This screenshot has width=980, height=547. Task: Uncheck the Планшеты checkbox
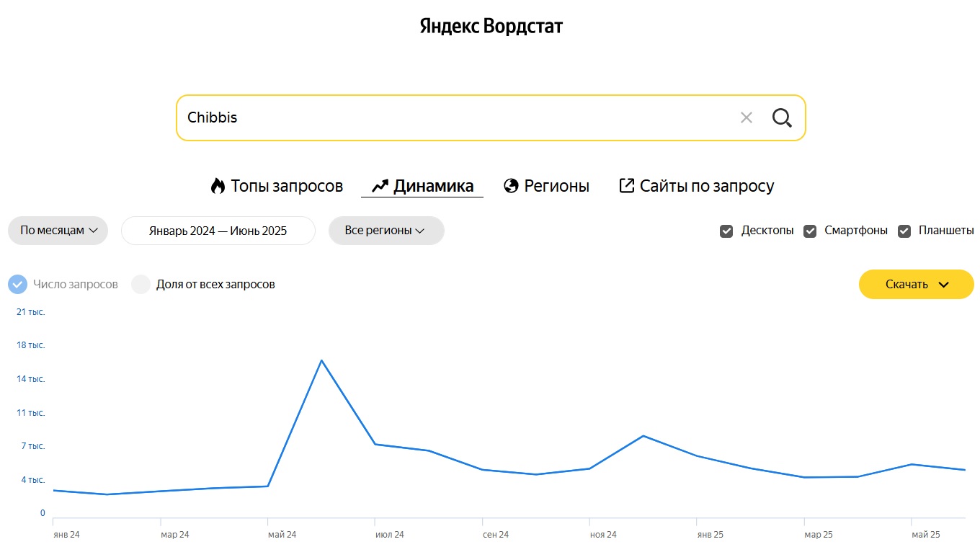click(904, 231)
